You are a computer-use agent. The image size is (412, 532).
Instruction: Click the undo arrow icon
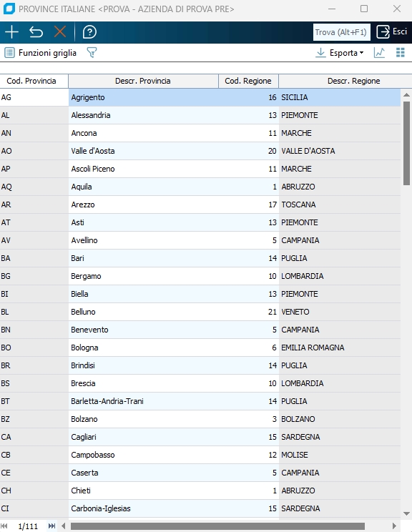pos(36,32)
